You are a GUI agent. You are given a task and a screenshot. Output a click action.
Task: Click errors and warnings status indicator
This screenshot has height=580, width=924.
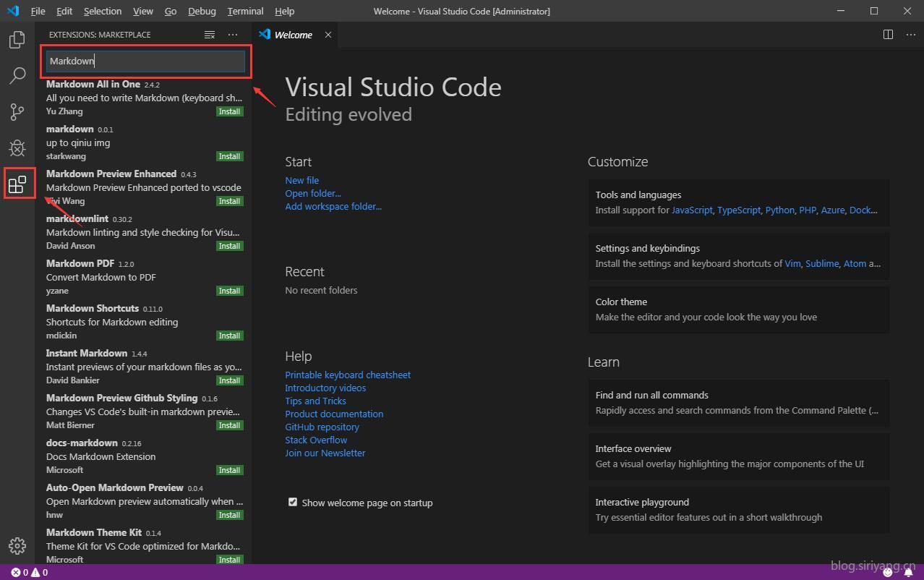tap(29, 572)
